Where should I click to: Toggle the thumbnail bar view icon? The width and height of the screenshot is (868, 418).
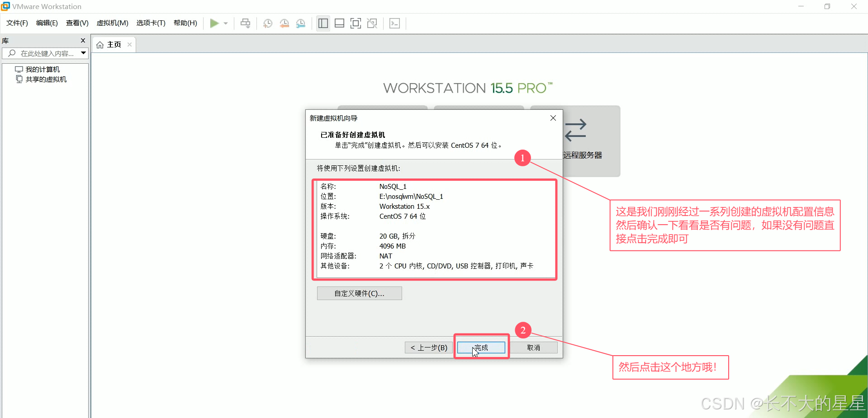coord(339,23)
